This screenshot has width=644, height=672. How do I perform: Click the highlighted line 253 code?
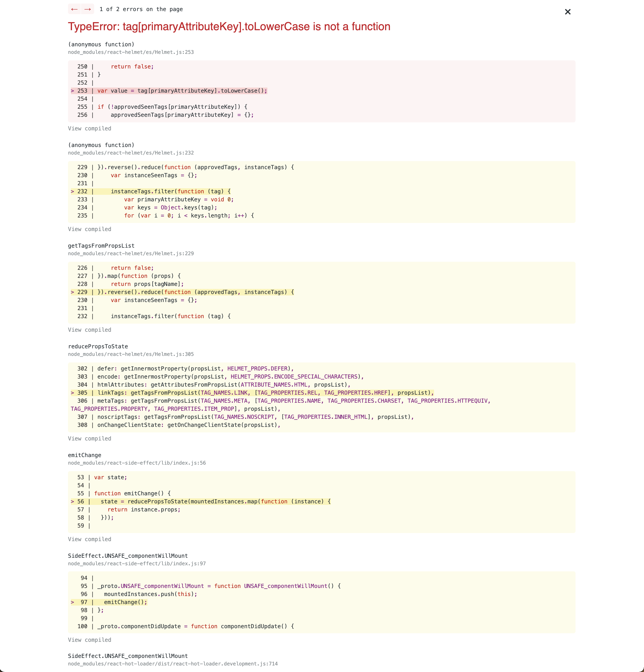click(182, 91)
